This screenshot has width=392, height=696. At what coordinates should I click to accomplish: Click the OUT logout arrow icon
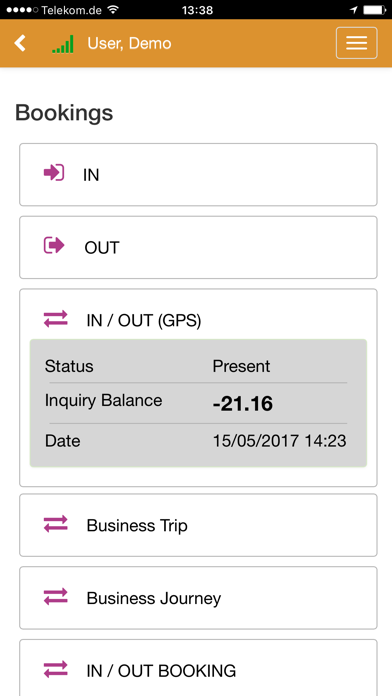point(54,245)
